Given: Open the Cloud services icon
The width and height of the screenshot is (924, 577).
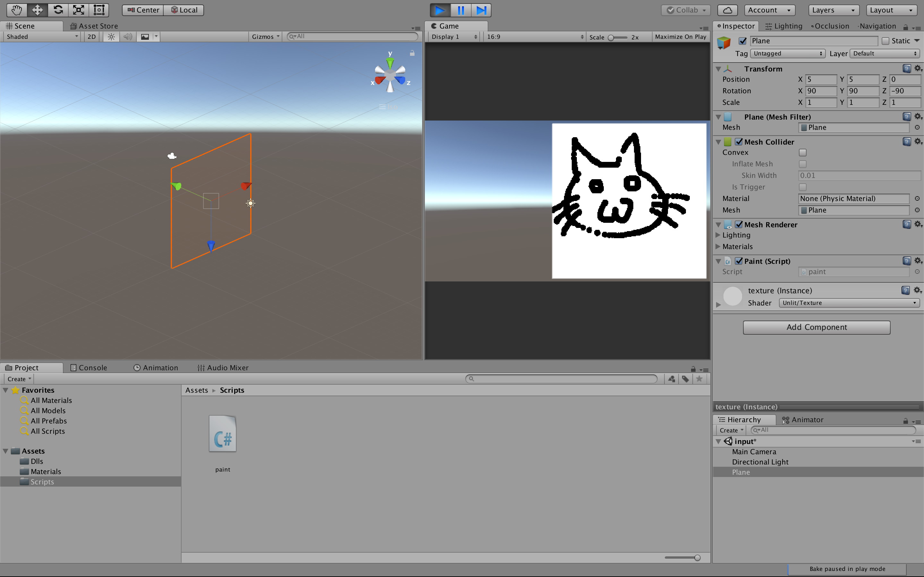Looking at the screenshot, I should (727, 10).
